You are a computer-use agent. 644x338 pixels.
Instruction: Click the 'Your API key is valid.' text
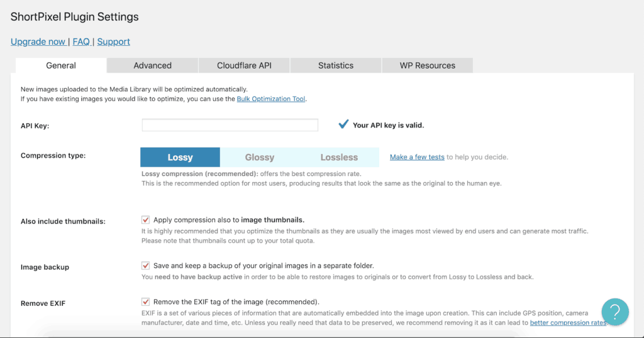pyautogui.click(x=388, y=126)
